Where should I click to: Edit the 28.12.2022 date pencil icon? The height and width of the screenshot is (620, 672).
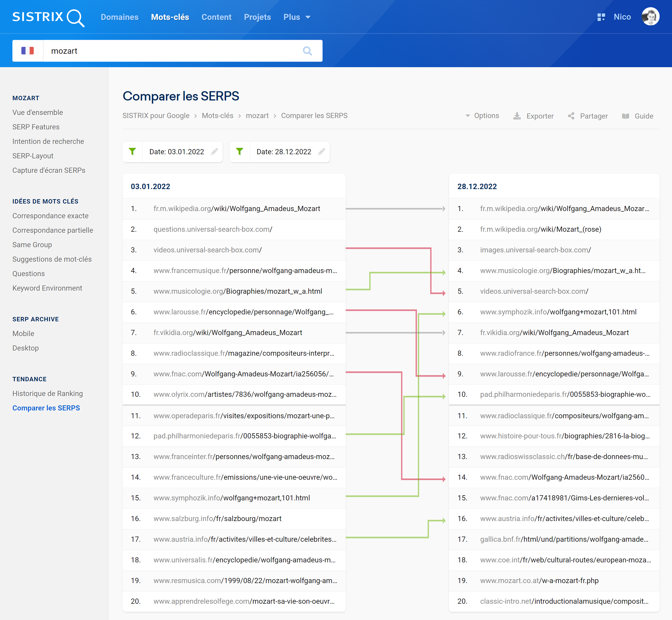[322, 152]
